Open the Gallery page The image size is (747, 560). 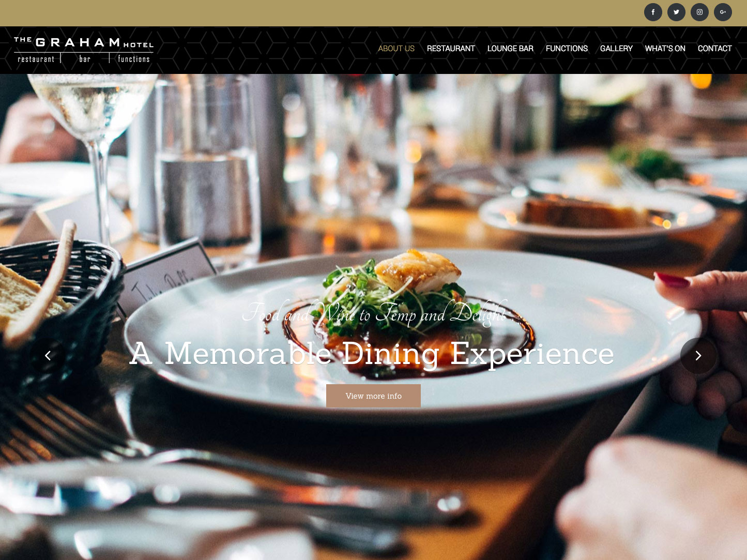[x=616, y=49]
